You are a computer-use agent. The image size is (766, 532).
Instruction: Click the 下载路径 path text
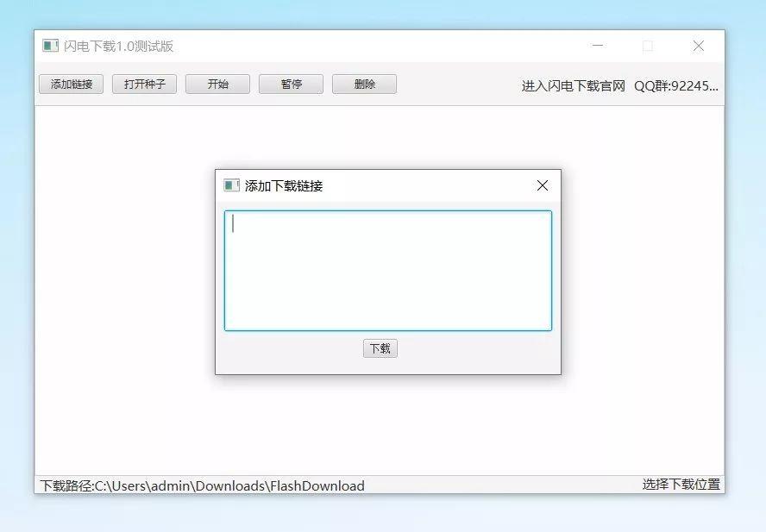point(202,485)
